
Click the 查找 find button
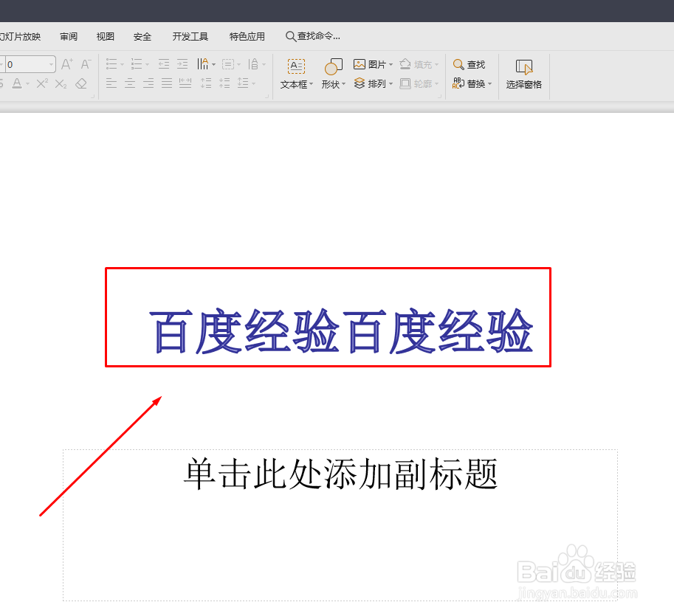click(x=469, y=64)
